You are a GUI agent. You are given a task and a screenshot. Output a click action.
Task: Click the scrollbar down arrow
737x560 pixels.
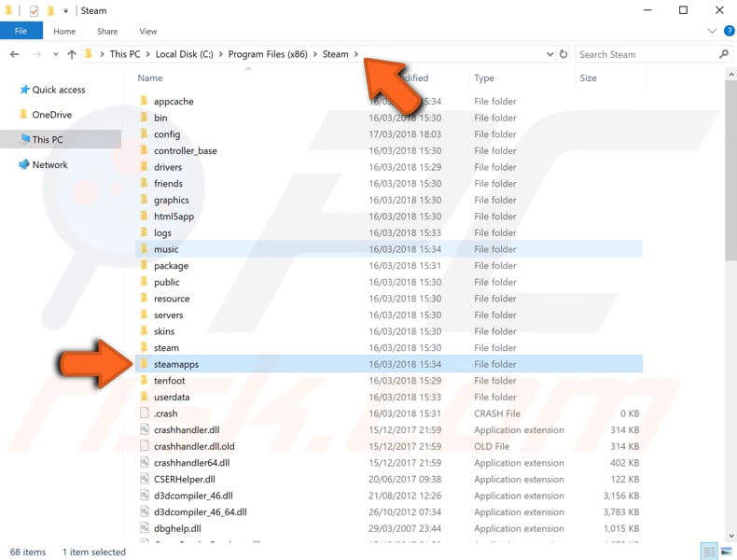coord(730,535)
